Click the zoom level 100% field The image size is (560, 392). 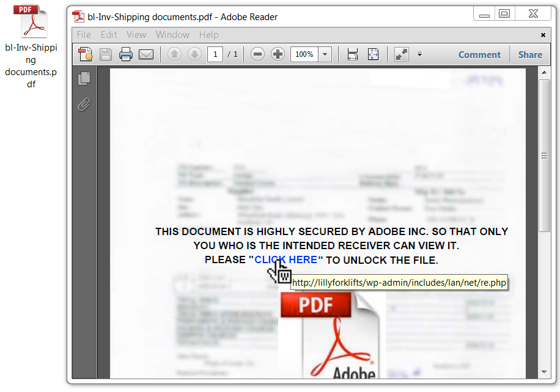pyautogui.click(x=304, y=54)
